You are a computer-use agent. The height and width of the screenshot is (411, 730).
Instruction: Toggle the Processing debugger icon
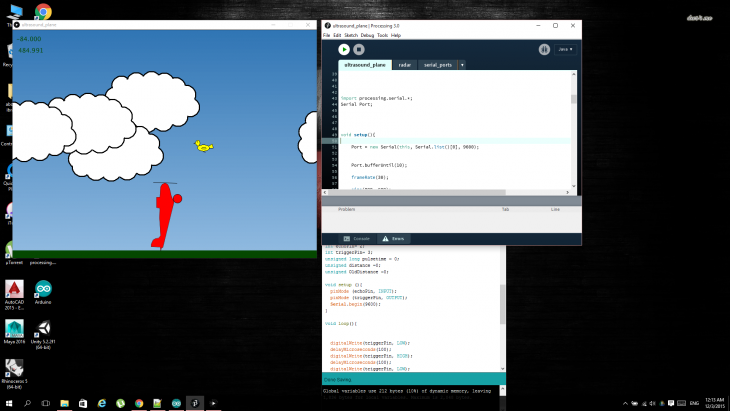[x=544, y=48]
